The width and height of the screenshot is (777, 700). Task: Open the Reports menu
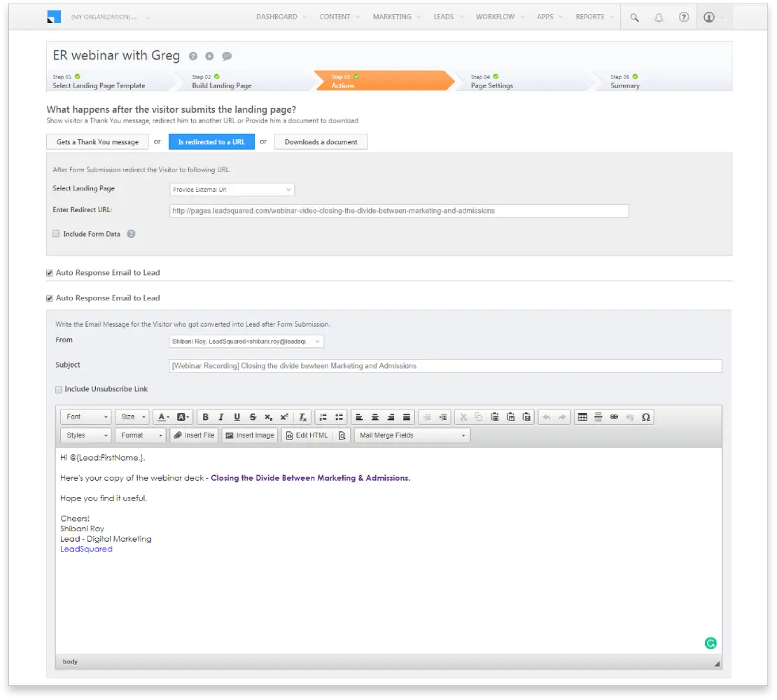pyautogui.click(x=594, y=17)
